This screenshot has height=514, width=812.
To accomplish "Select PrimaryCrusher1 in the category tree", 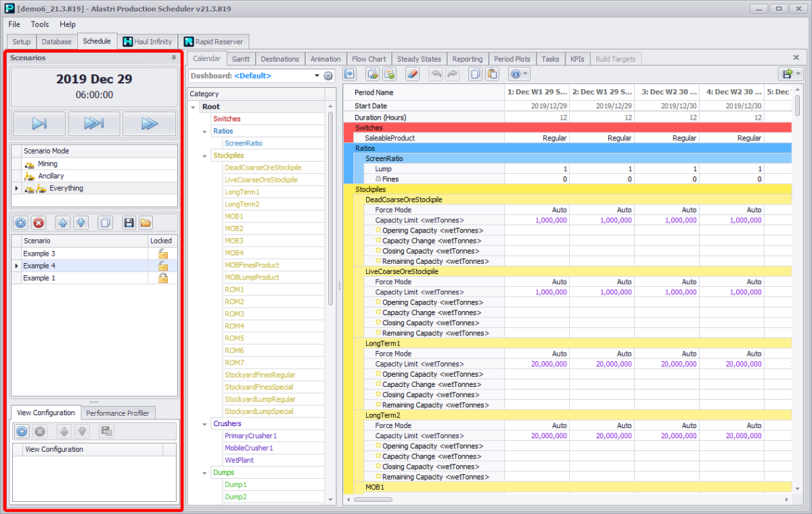I will click(250, 436).
